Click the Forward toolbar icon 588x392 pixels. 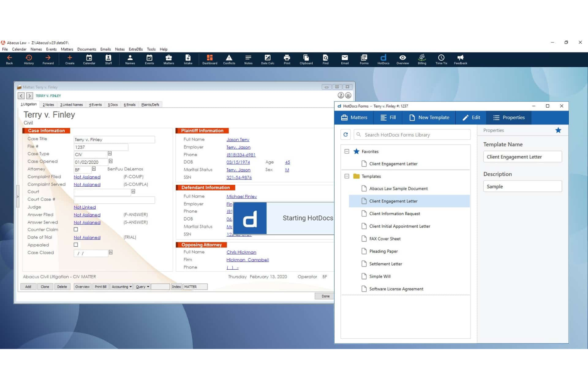[x=48, y=60]
